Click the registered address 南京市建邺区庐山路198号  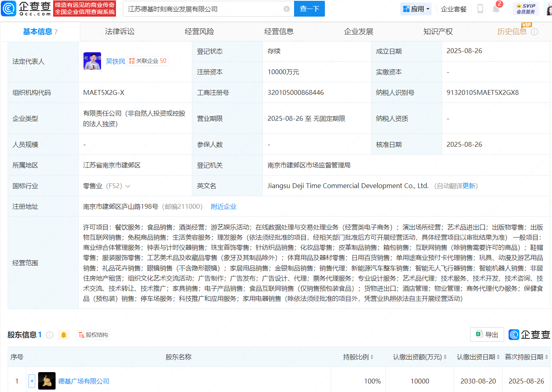pos(120,207)
